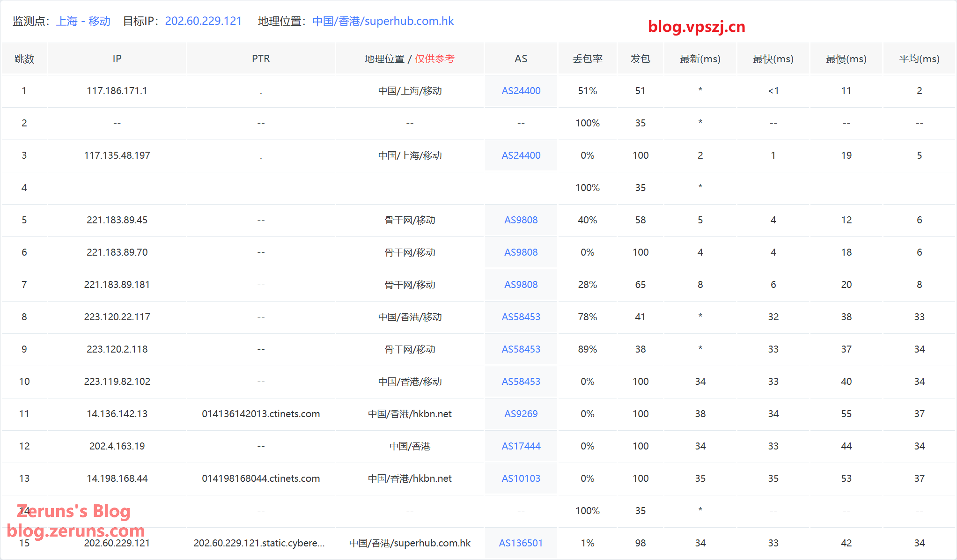
Task: Open the AS136501 link
Action: (521, 543)
